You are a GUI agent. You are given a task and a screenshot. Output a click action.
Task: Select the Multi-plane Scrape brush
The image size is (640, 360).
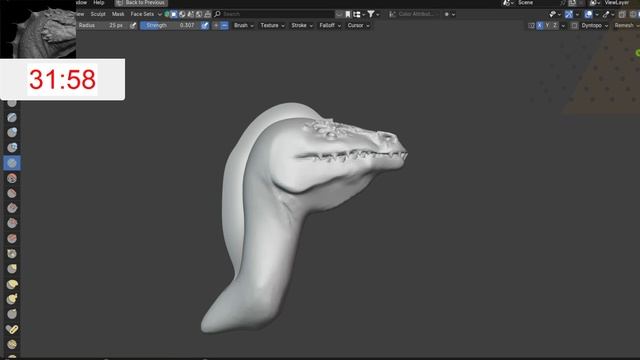coord(12,238)
